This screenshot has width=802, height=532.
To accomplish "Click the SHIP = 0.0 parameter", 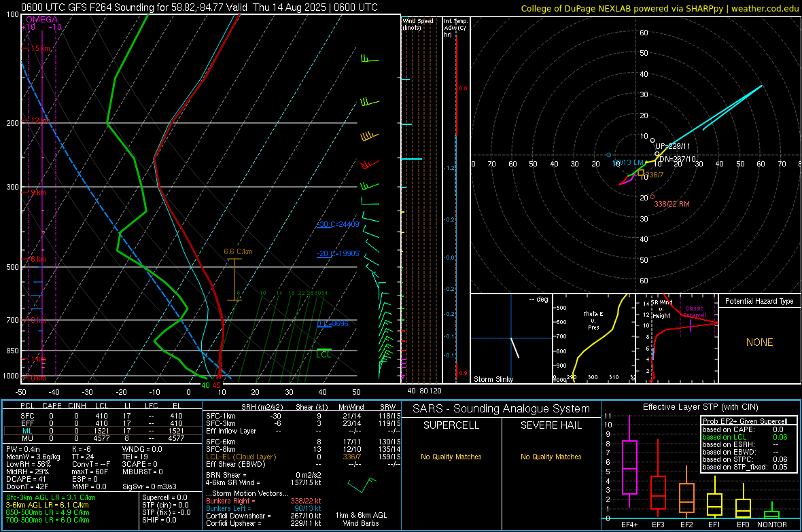I will [x=159, y=520].
